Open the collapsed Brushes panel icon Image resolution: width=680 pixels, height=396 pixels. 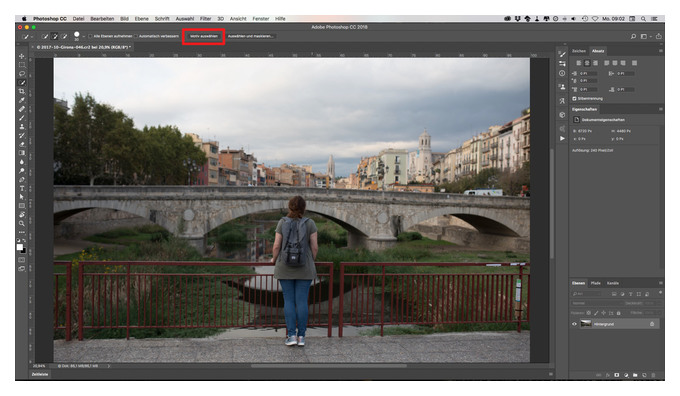tap(562, 55)
